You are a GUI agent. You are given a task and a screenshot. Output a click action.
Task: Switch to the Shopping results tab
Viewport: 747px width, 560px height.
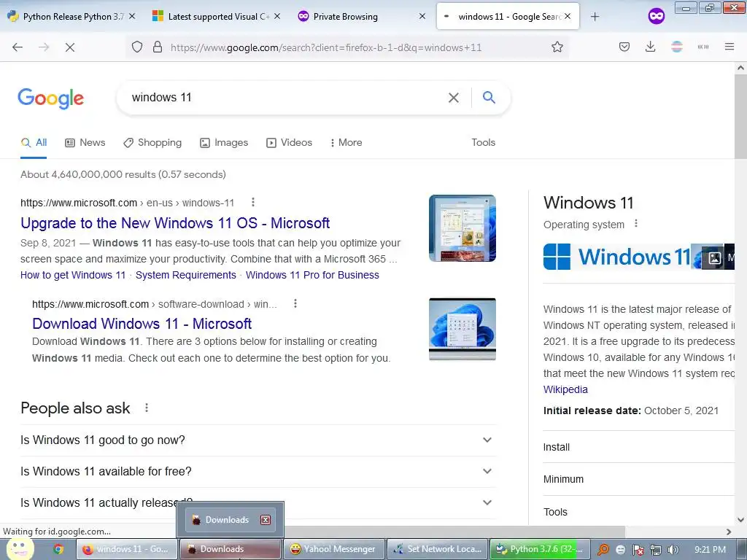152,142
